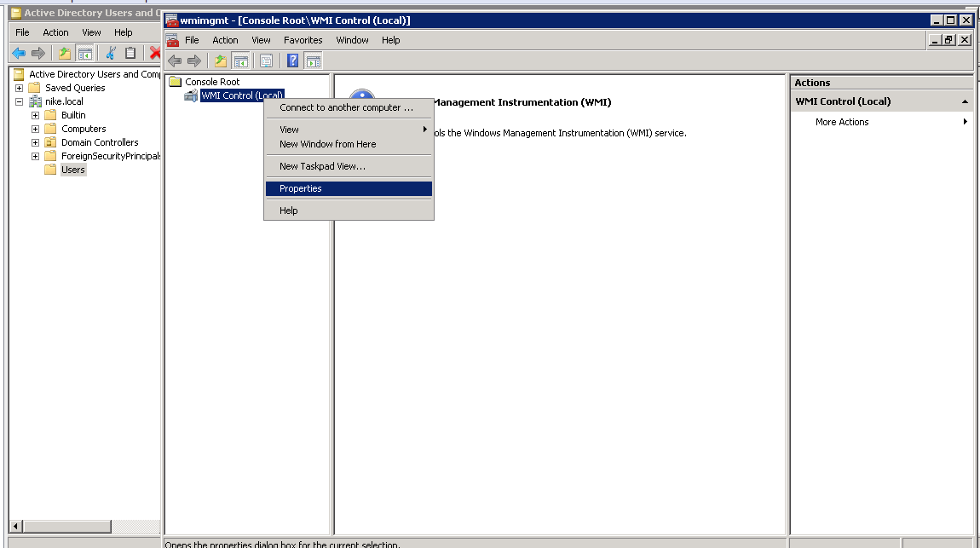This screenshot has width=980, height=548.
Task: Click Active Directory horizontal scrollbar left arrow
Action: coord(17,526)
